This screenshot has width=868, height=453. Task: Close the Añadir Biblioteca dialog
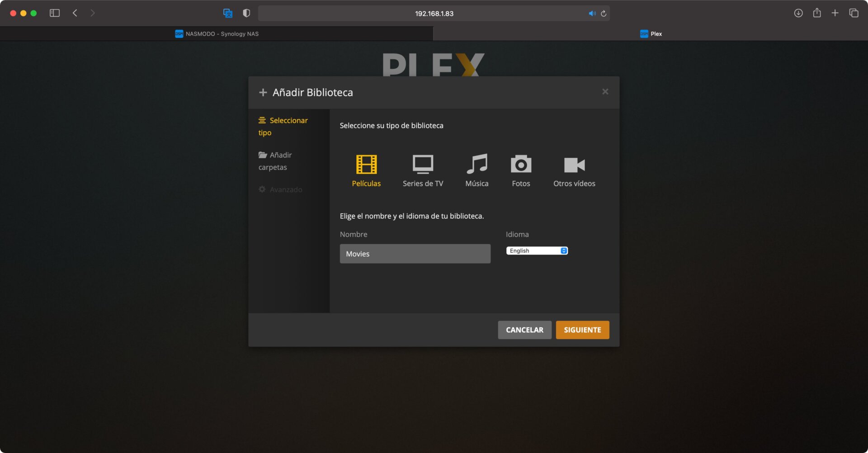click(605, 92)
